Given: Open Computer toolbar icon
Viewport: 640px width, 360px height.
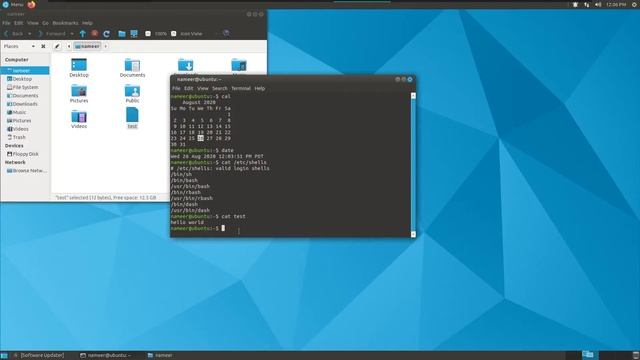Looking at the screenshot, I should (134, 33).
